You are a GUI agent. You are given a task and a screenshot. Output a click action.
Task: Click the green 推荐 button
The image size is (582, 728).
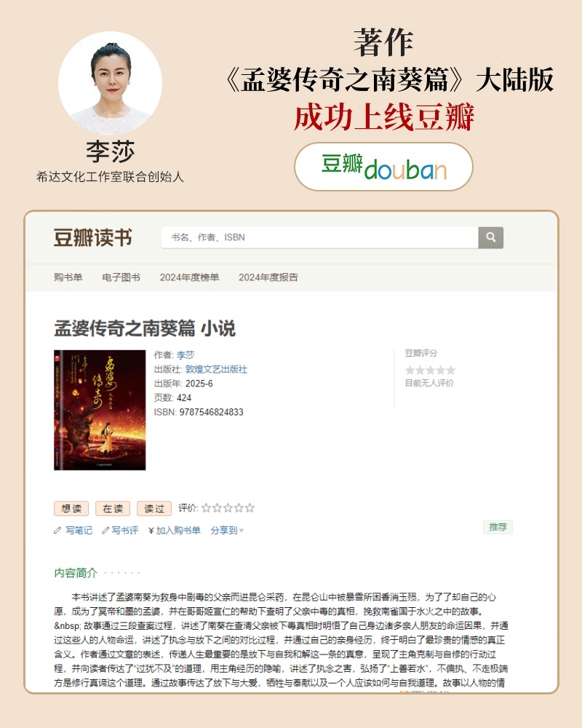pyautogui.click(x=498, y=527)
